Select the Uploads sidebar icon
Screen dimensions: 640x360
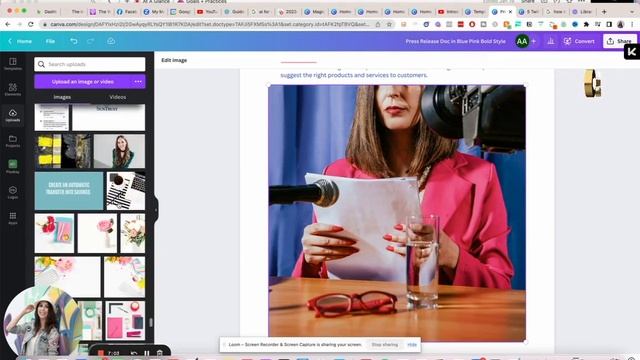13,115
